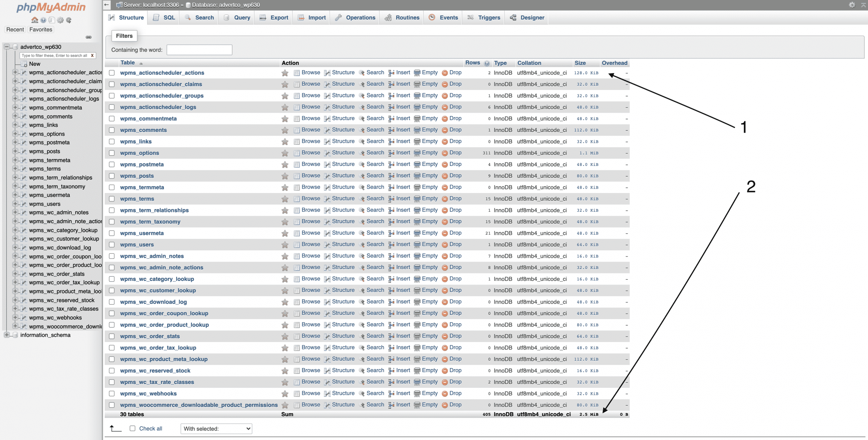Star wpms_posts table as favorite
The image size is (868, 440).
[x=285, y=176]
